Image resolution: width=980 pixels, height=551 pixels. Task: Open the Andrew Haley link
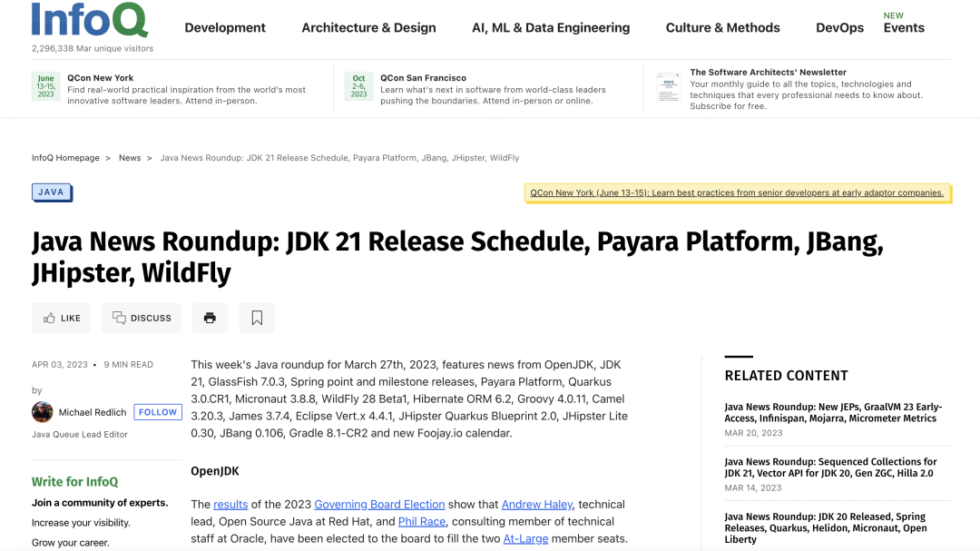(x=537, y=504)
